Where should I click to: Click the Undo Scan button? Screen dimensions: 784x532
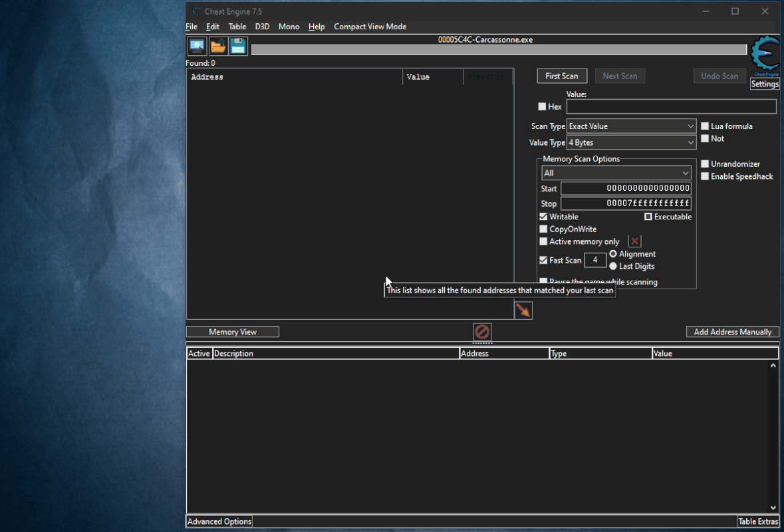[719, 76]
